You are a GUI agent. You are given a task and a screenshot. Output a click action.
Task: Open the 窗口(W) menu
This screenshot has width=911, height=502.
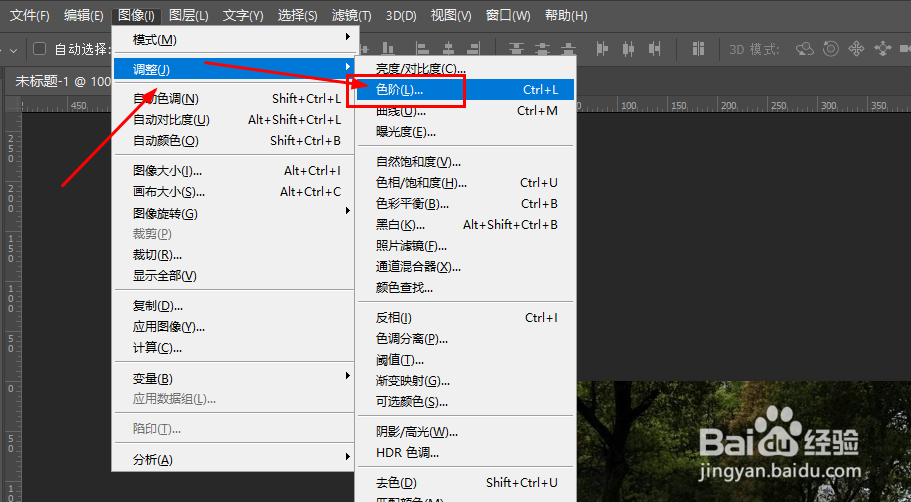(508, 16)
